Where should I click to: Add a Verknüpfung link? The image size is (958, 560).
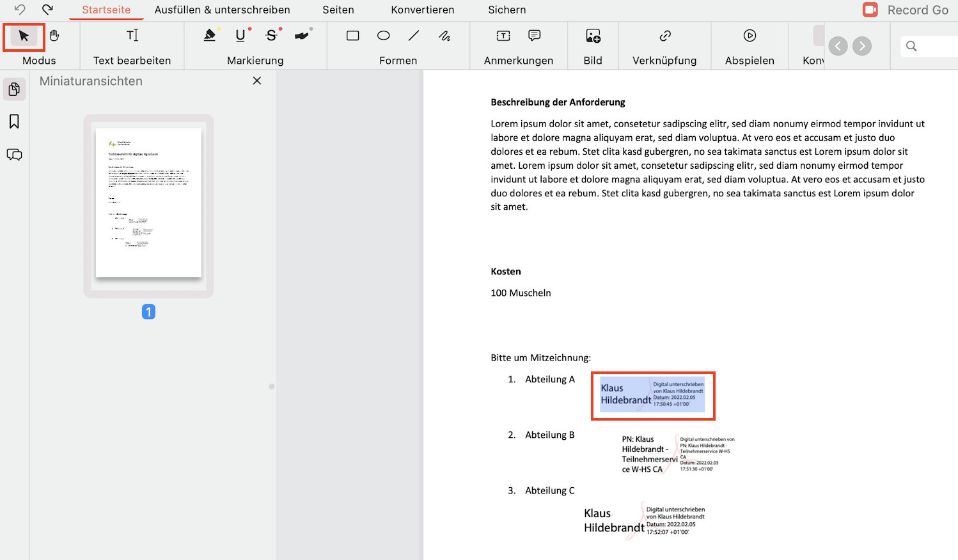665,36
